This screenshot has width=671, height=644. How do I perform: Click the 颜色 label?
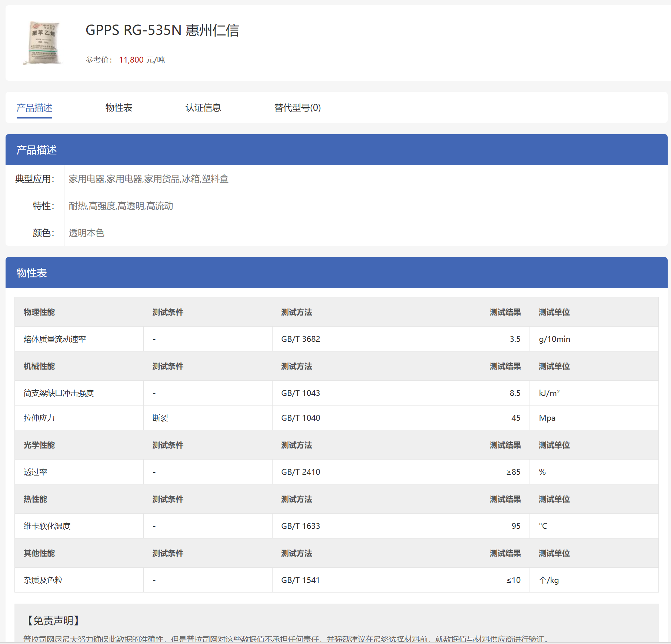tap(44, 233)
